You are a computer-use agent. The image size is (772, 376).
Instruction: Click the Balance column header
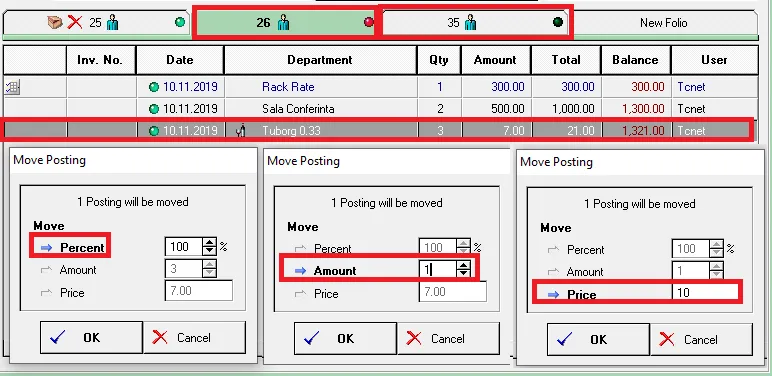[x=635, y=60]
